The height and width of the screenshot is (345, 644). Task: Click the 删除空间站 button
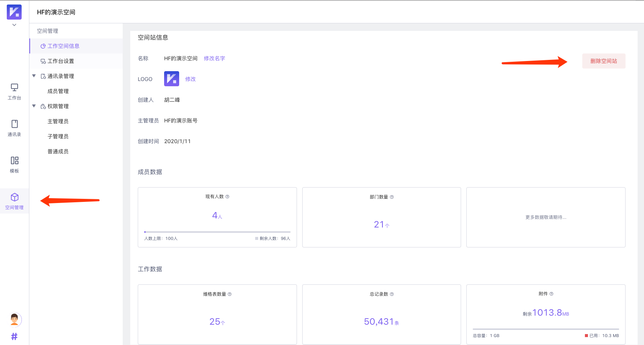click(x=603, y=61)
